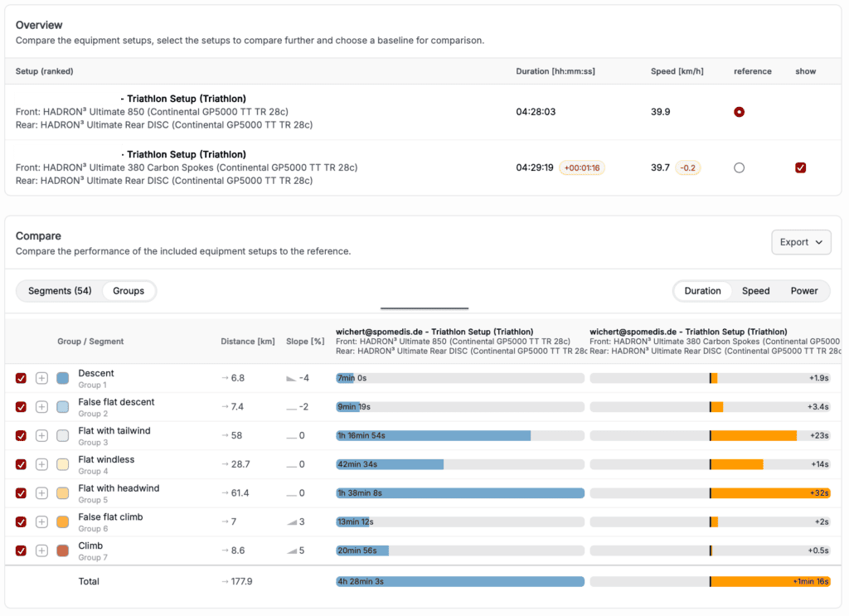Click the Total +1min 16s difference bar
Image resolution: width=849 pixels, height=616 pixels.
click(770, 581)
